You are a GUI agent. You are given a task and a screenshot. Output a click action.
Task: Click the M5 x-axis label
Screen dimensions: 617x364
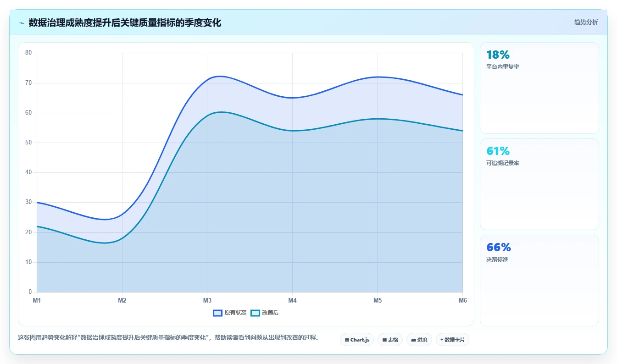378,300
